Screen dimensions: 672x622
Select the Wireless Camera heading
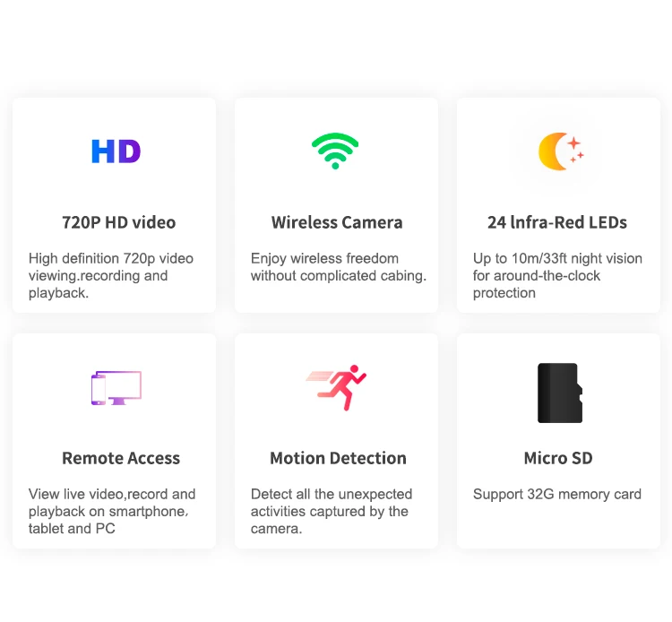click(337, 222)
